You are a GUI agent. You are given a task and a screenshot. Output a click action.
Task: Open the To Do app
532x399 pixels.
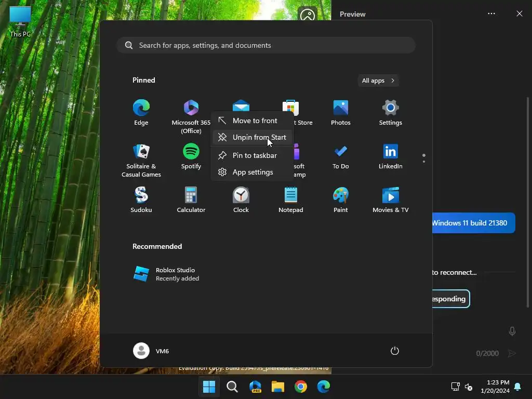click(x=341, y=156)
